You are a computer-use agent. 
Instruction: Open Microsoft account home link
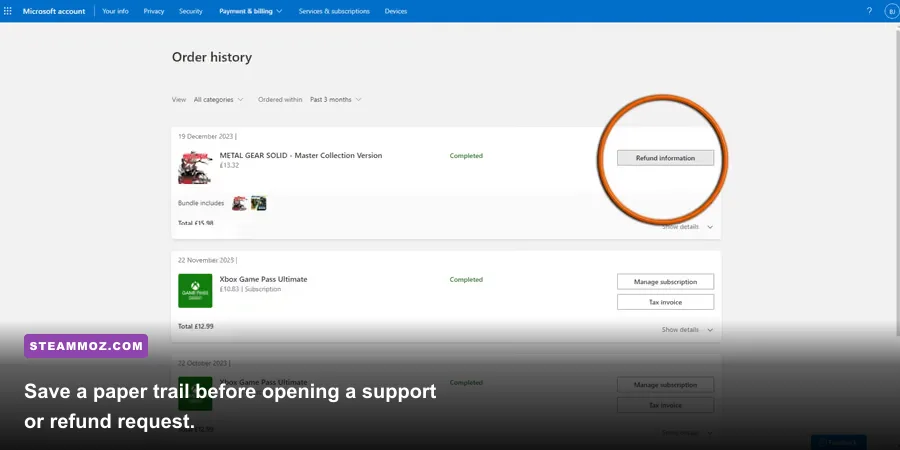54,11
